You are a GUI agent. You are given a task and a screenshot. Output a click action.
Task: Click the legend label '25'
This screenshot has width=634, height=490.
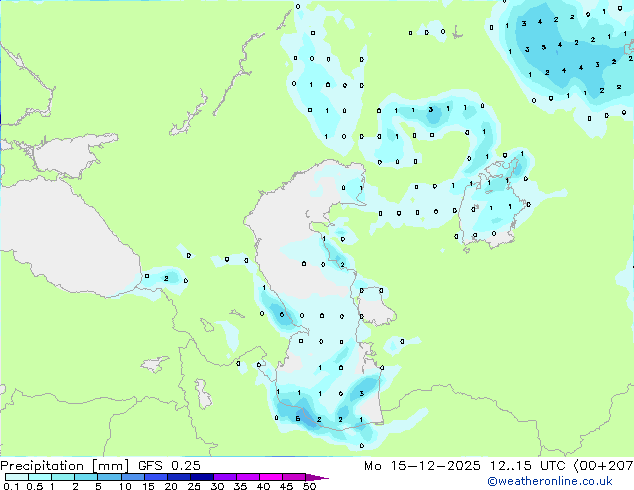point(194,486)
